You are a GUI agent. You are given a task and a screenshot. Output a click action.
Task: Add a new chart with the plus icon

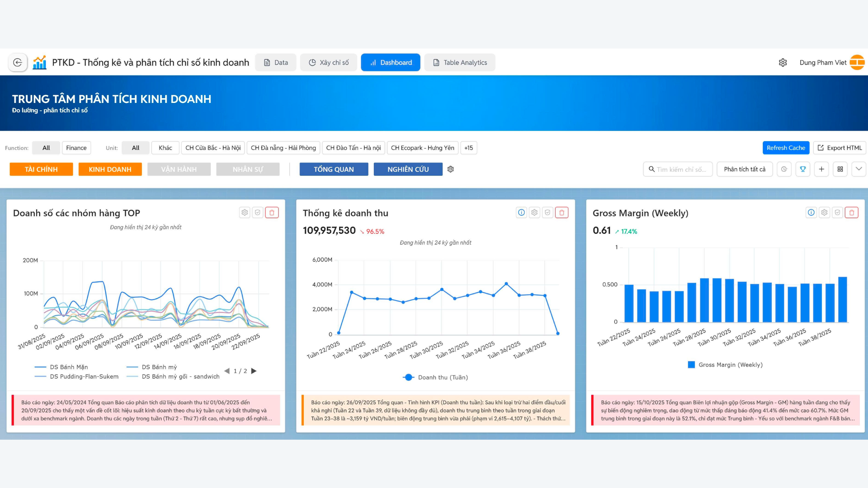pos(821,169)
